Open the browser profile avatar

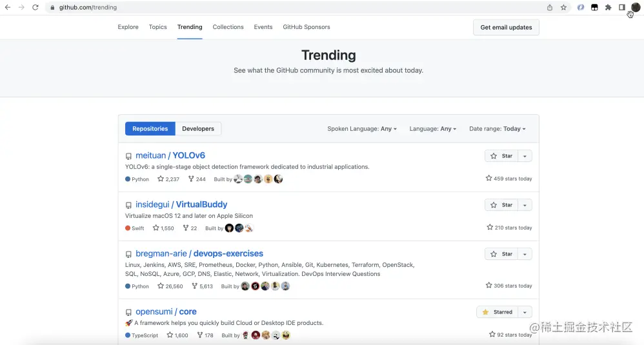click(636, 7)
